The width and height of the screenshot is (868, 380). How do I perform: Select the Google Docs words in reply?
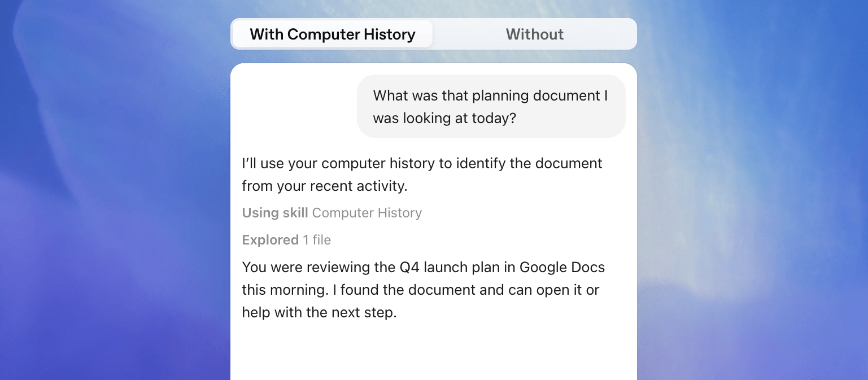point(562,267)
